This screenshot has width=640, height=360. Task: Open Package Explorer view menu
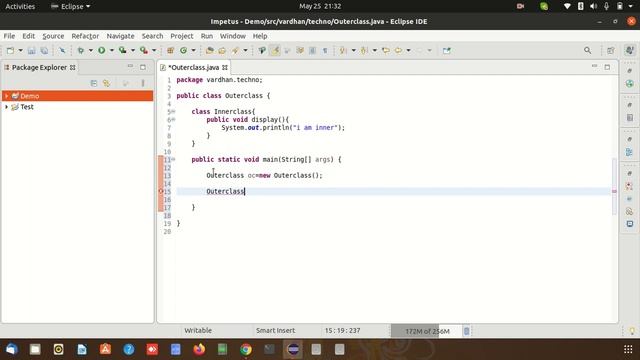coord(143,83)
